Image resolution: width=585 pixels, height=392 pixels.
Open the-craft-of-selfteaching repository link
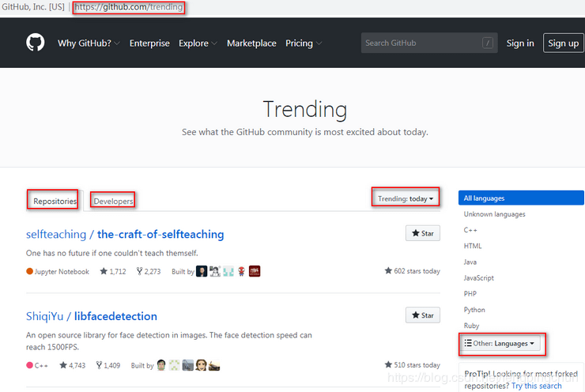point(125,234)
